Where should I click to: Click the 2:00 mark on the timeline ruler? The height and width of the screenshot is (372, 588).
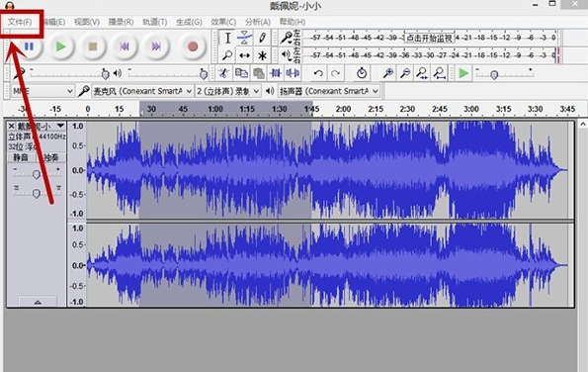343,109
